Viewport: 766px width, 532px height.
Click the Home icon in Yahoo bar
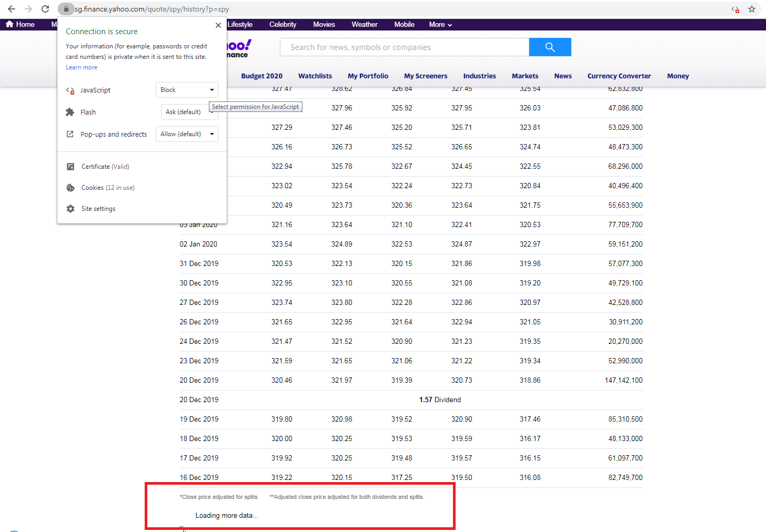click(x=9, y=24)
